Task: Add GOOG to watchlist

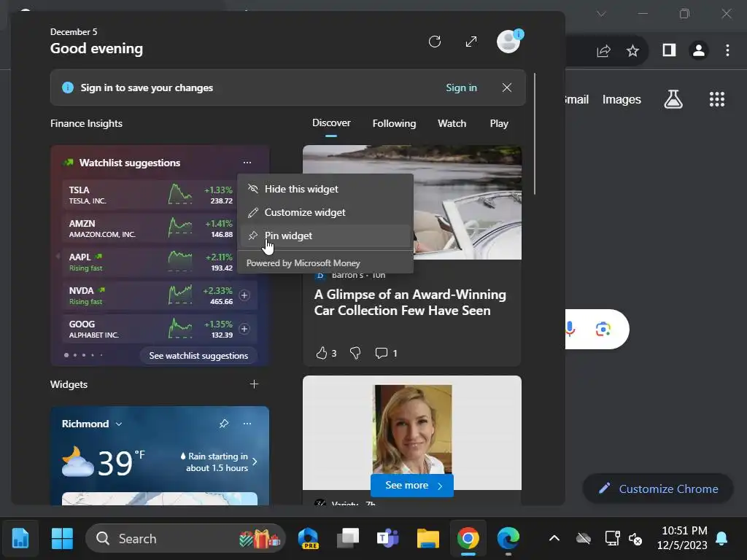Action: (244, 329)
